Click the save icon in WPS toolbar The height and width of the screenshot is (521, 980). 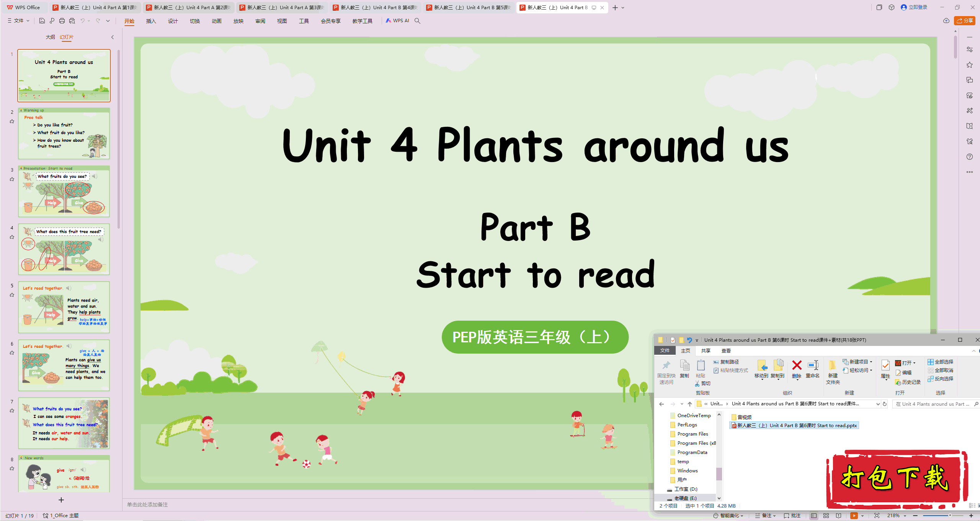[42, 21]
